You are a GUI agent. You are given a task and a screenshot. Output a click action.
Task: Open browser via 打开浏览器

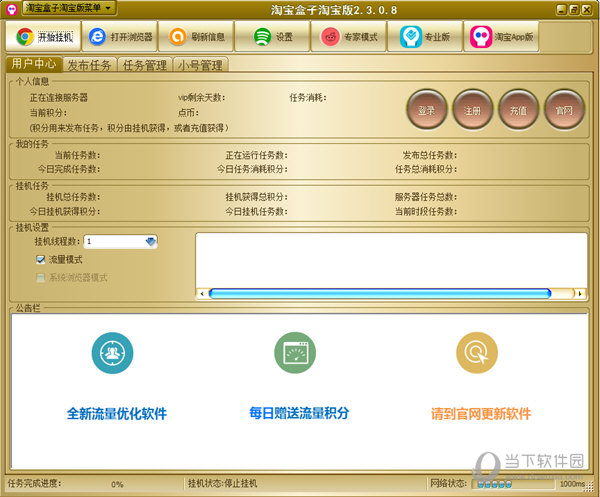click(x=120, y=37)
